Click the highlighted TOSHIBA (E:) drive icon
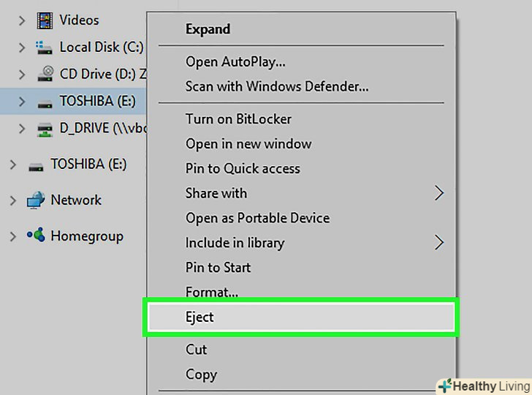The width and height of the screenshot is (532, 395). tap(45, 102)
